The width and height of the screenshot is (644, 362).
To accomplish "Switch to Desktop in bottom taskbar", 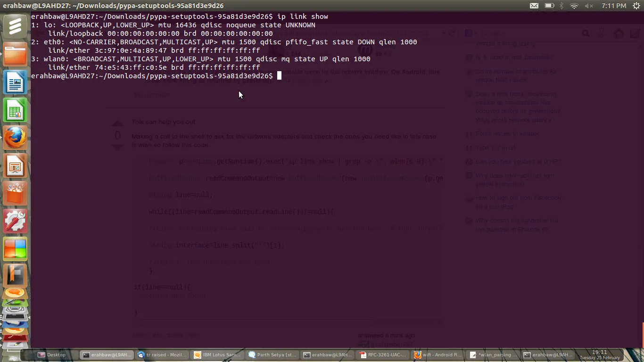I will (52, 355).
